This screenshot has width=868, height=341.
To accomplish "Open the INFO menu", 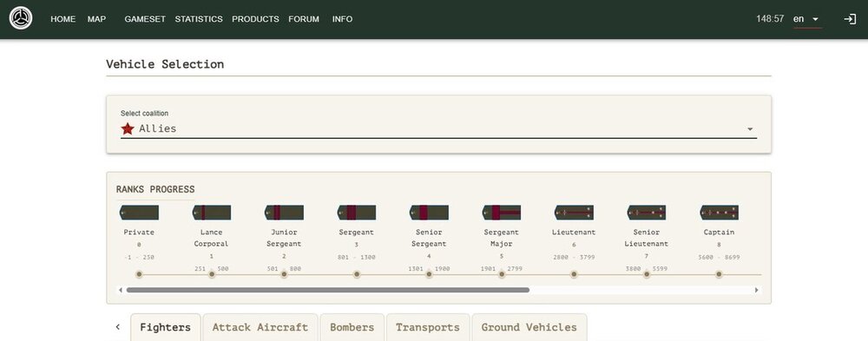I will (x=342, y=19).
